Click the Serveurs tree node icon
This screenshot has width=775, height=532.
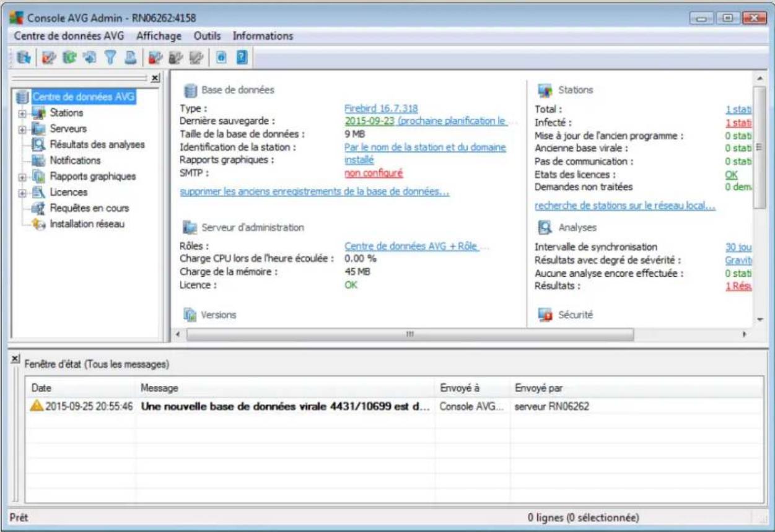click(38, 129)
